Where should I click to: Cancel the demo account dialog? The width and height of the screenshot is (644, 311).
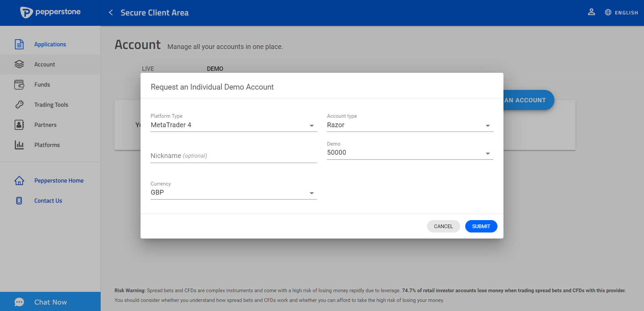click(x=443, y=226)
